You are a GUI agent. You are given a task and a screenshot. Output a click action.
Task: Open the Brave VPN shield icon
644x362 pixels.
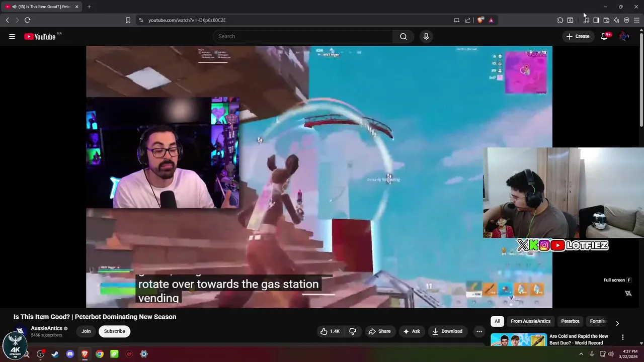pyautogui.click(x=626, y=20)
